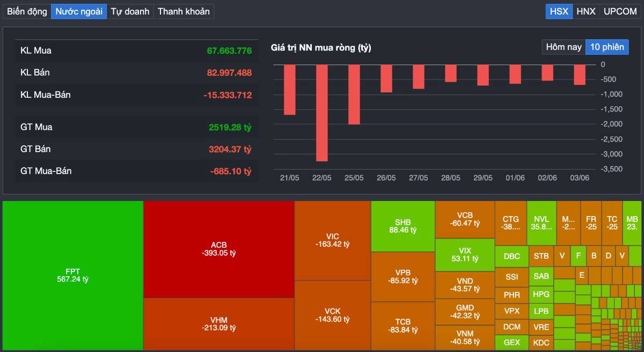Select the DCM treemap tile
644x352 pixels.
click(512, 326)
